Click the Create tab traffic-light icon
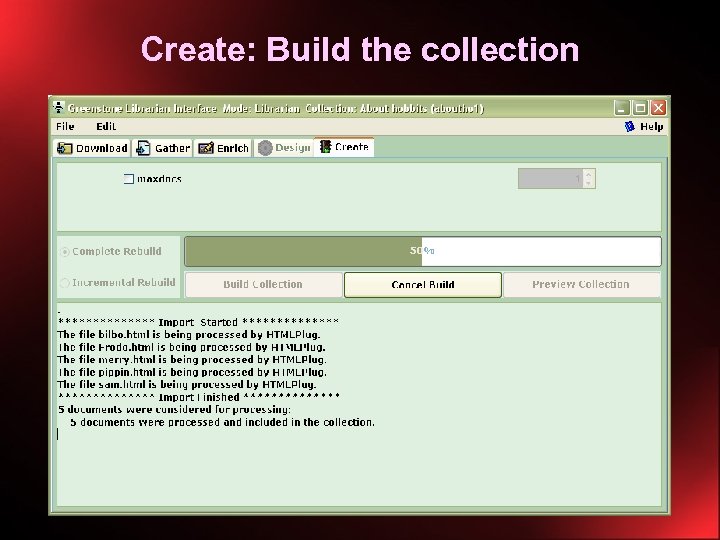This screenshot has width=720, height=540. pyautogui.click(x=326, y=146)
